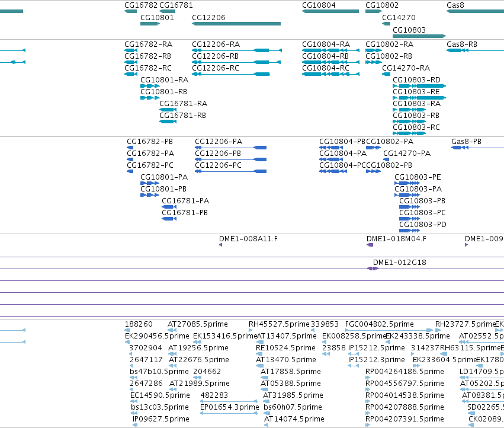Select the CG16781-PB protein feature
This screenshot has width=504, height=428.
coord(169,219)
